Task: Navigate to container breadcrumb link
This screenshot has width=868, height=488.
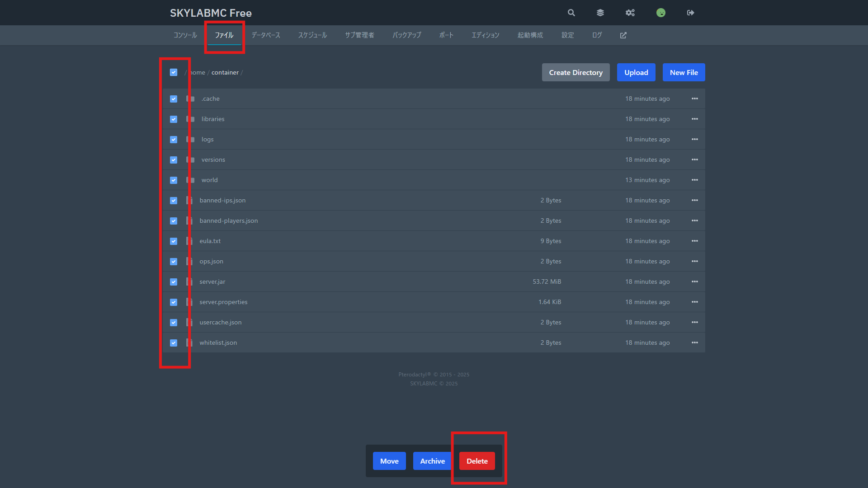Action: pyautogui.click(x=225, y=72)
